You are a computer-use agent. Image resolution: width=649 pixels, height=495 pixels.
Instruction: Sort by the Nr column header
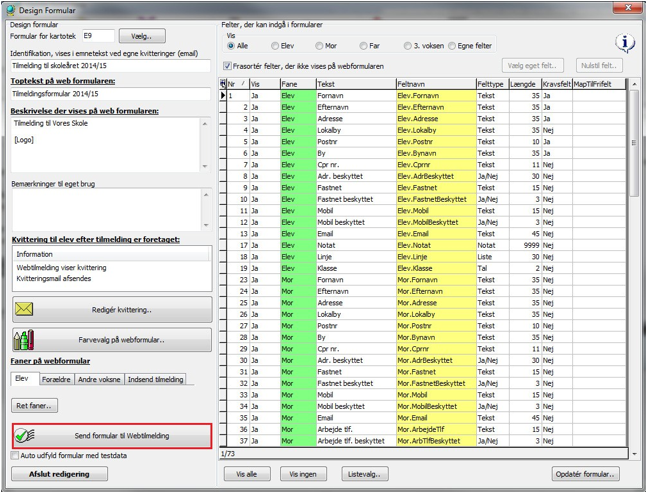tap(238, 84)
